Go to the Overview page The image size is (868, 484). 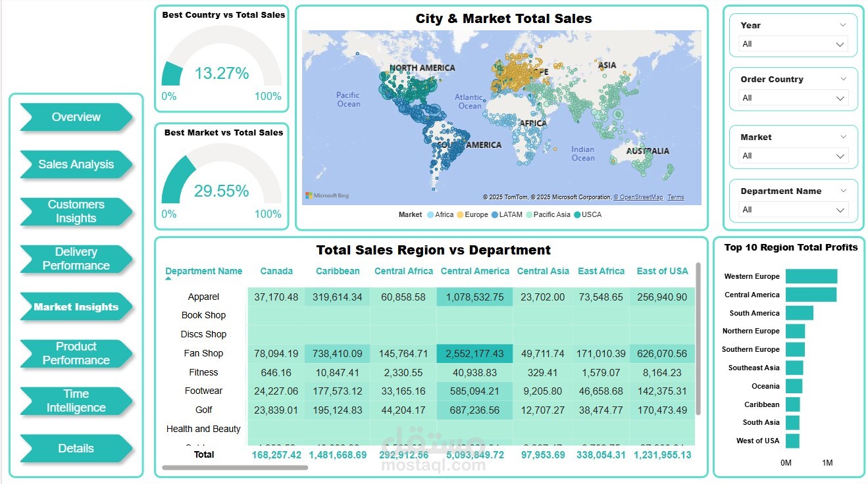pos(76,117)
